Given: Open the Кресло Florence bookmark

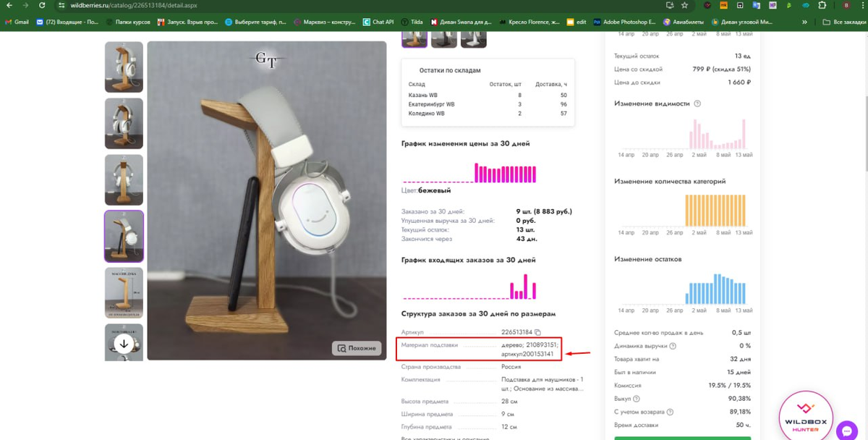Looking at the screenshot, I should click(x=529, y=22).
